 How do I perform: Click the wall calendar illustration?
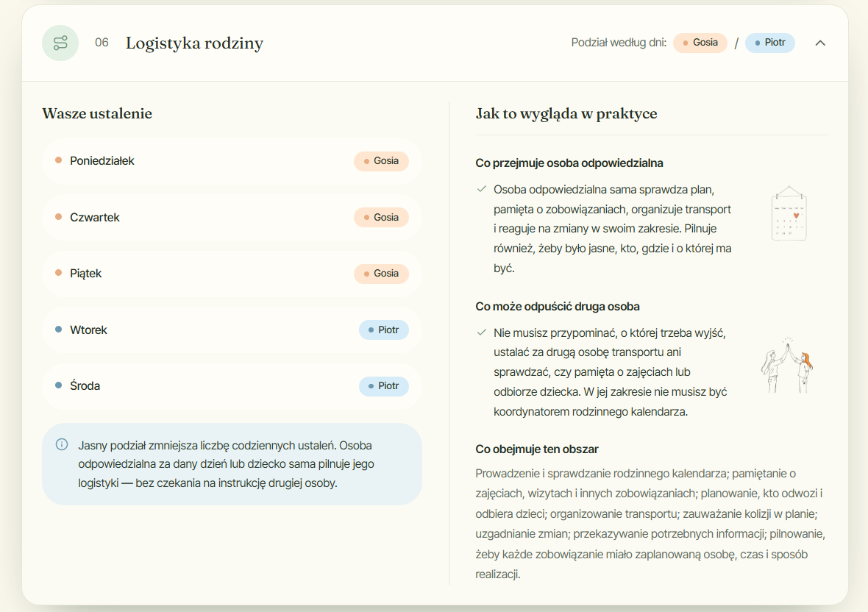click(x=789, y=213)
